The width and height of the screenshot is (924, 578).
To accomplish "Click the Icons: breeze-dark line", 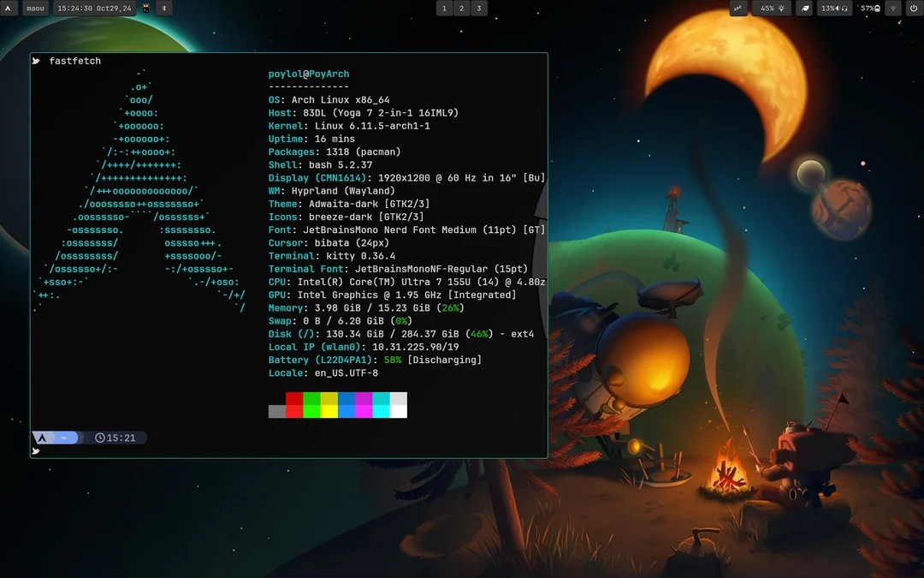I will 346,217.
